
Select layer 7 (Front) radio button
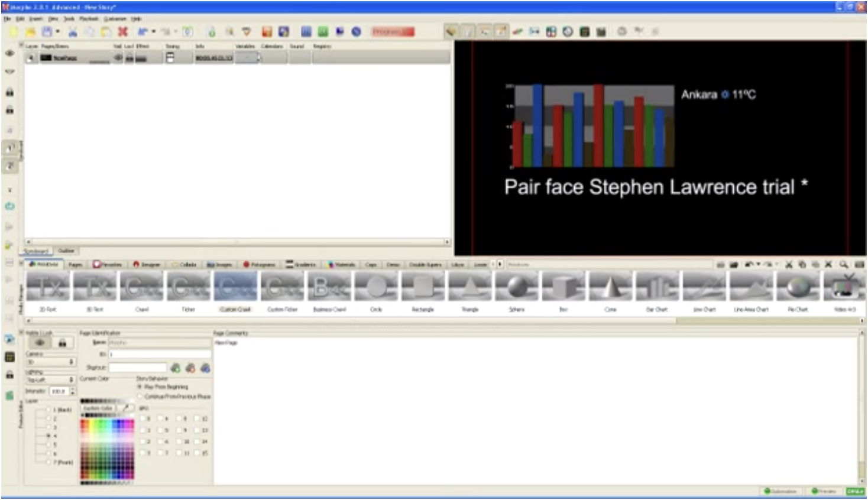(x=50, y=462)
